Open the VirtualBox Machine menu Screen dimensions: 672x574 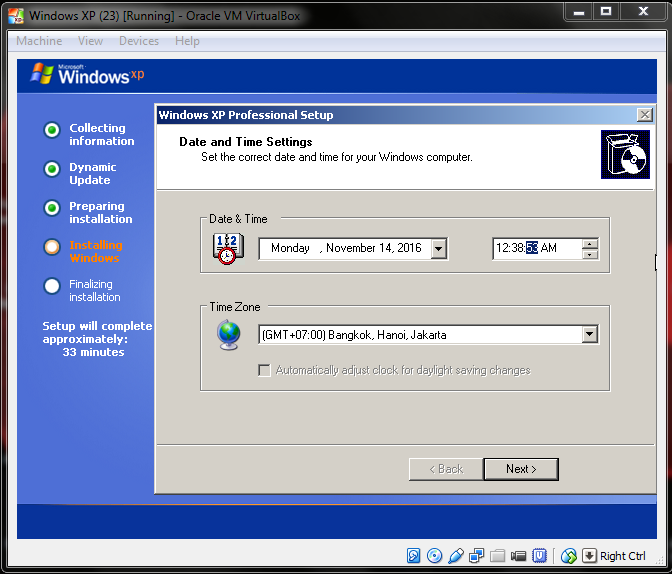tap(39, 41)
